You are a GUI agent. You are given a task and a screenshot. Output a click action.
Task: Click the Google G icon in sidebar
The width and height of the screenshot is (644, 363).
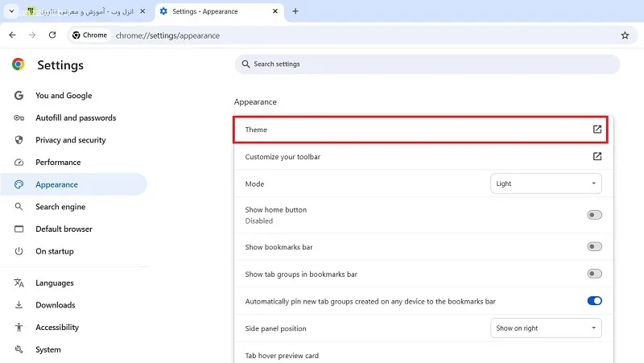click(19, 95)
